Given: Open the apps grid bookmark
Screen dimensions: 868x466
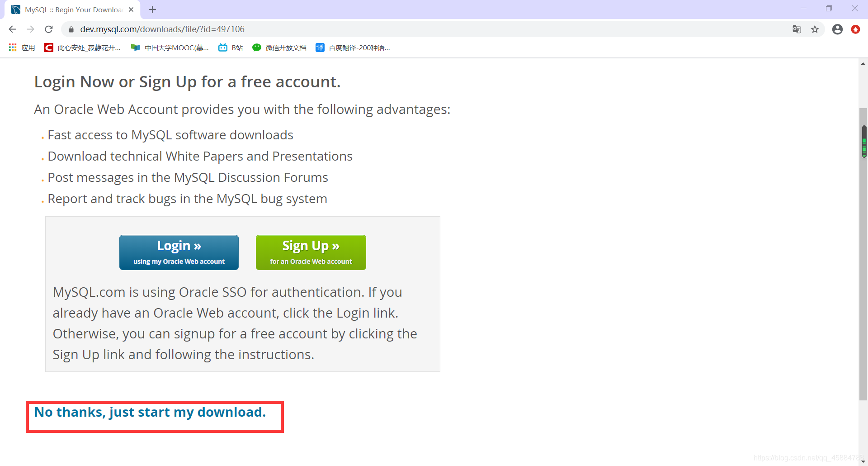Looking at the screenshot, I should [22, 48].
